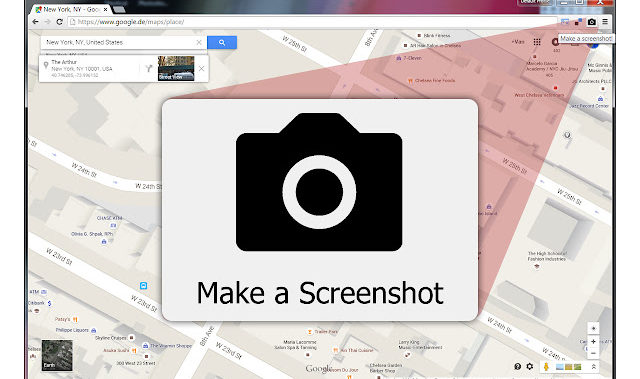
Task: Click the second tan photo thumbnail in imagery bar
Action: click(569, 367)
